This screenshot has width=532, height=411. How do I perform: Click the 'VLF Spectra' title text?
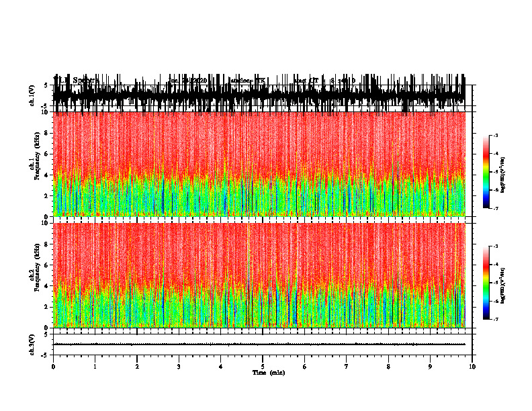pos(77,81)
